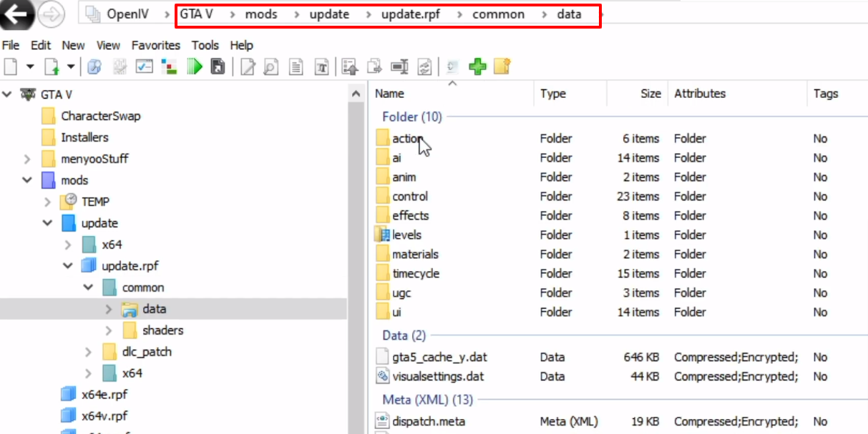This screenshot has height=434, width=868.
Task: Open the Tools menu
Action: tap(205, 45)
